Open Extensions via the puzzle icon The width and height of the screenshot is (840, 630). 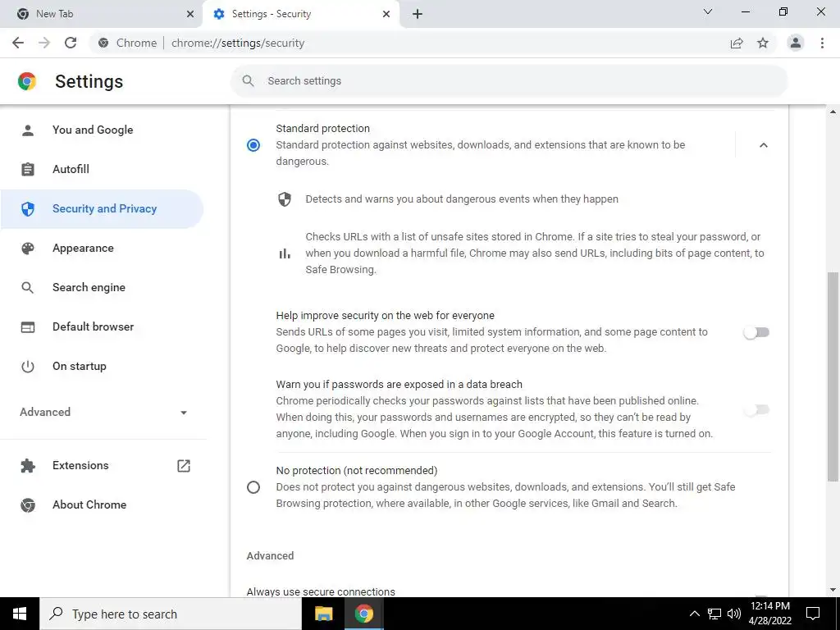point(28,466)
